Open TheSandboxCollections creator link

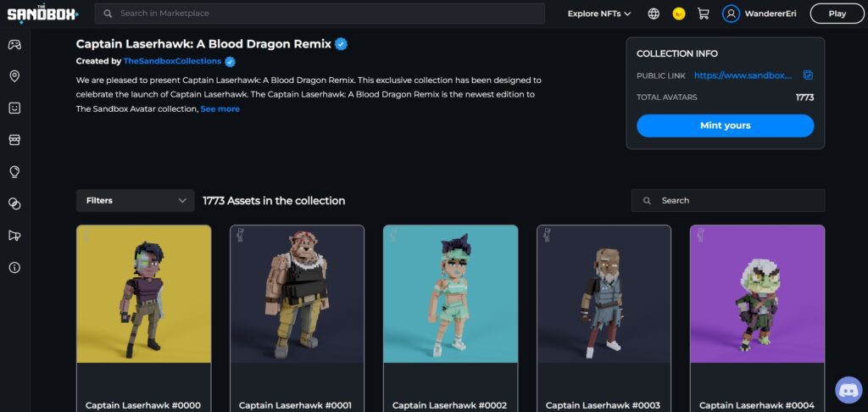click(172, 61)
